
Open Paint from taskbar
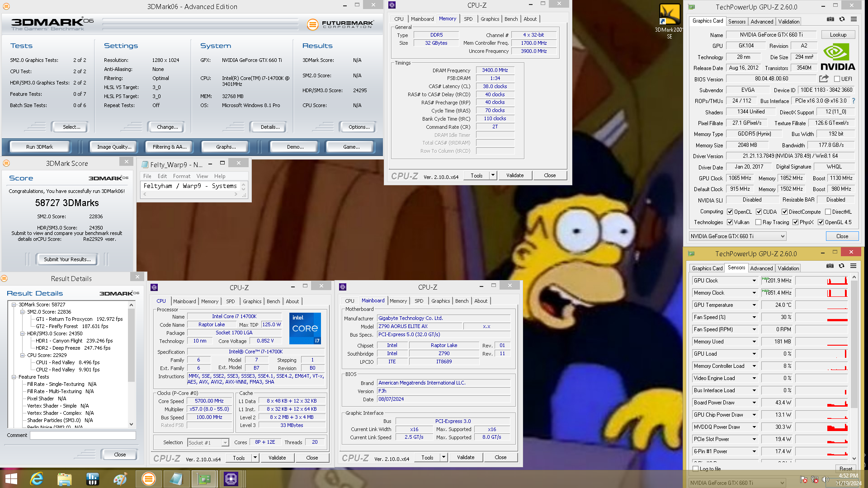pyautogui.click(x=120, y=479)
